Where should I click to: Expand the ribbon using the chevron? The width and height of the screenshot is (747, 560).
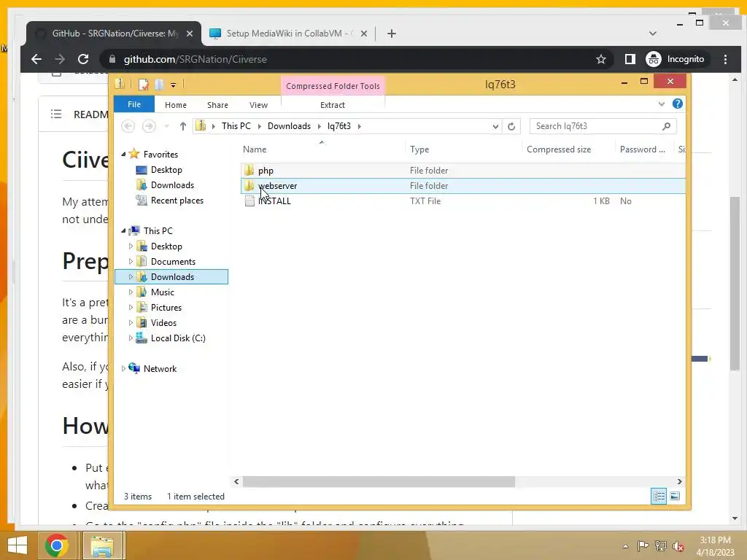click(x=661, y=104)
